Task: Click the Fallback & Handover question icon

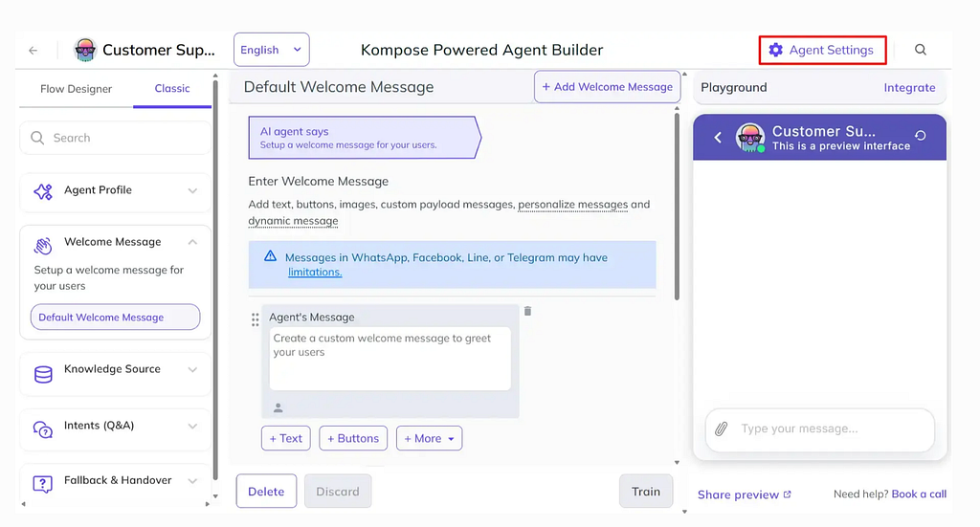Action: point(42,484)
